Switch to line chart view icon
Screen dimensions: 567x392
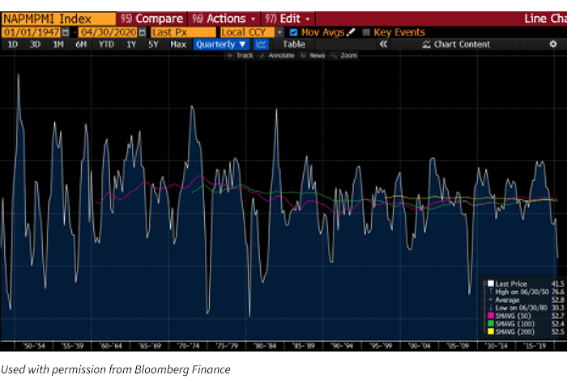[261, 45]
